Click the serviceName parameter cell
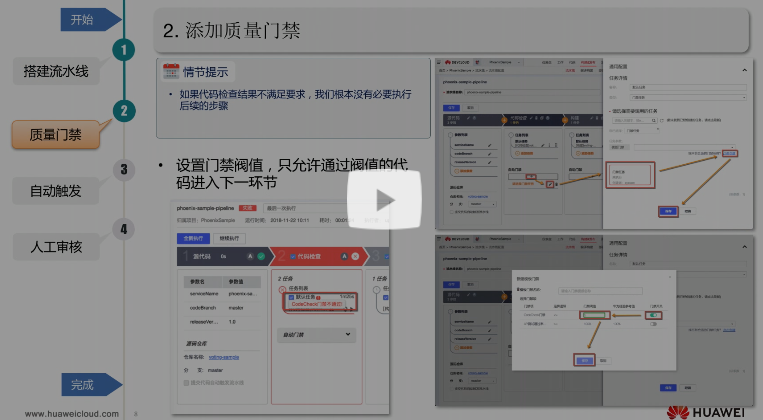Viewport: 763px width, 420px height. click(204, 294)
